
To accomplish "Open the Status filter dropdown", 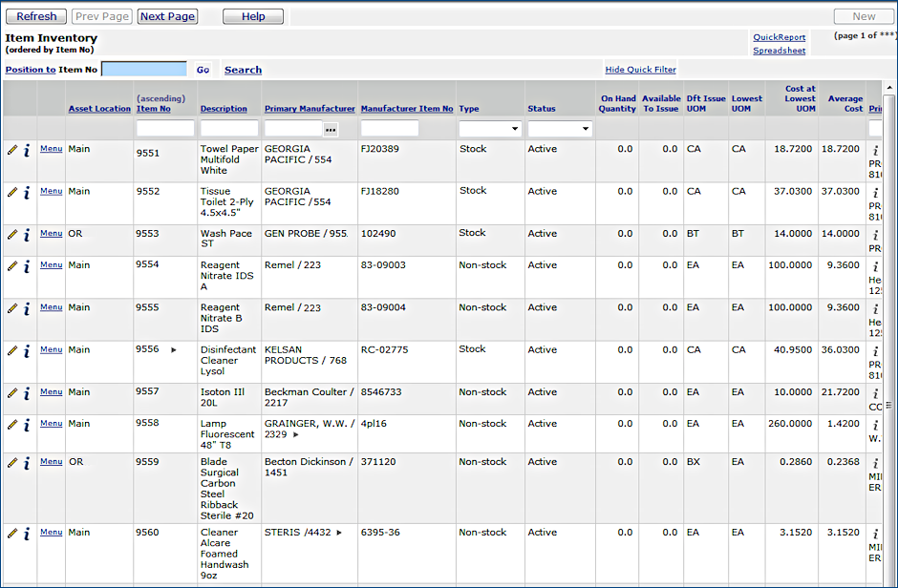I will click(559, 129).
